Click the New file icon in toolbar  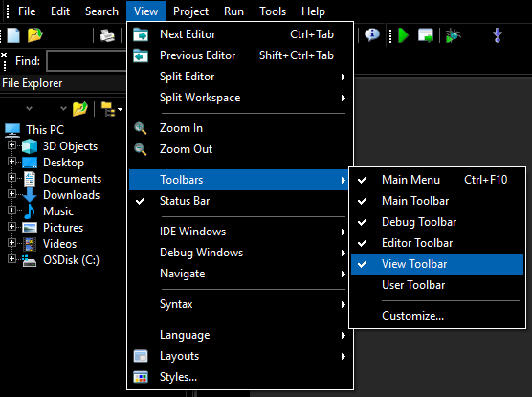point(13,35)
